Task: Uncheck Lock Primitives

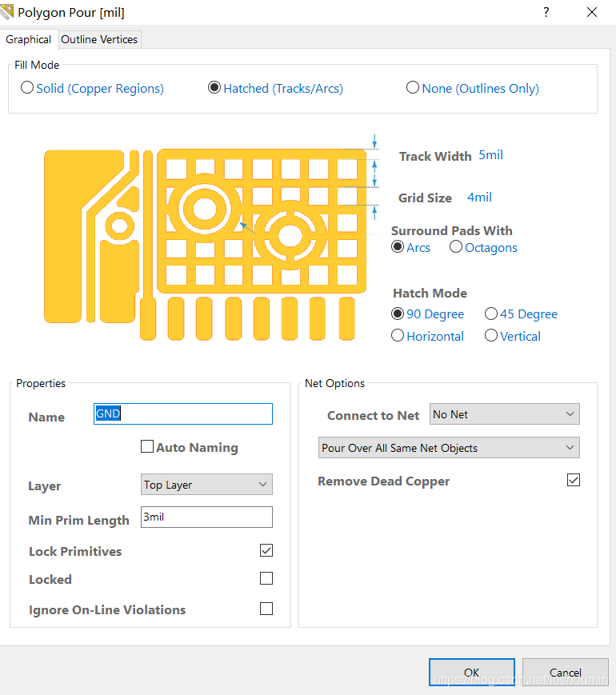Action: click(x=266, y=550)
